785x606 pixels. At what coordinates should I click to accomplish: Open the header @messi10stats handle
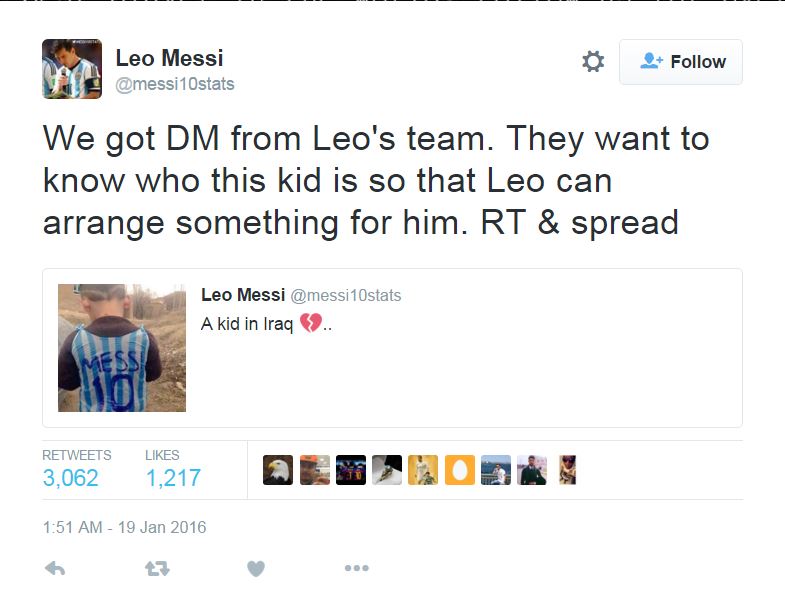pyautogui.click(x=175, y=84)
